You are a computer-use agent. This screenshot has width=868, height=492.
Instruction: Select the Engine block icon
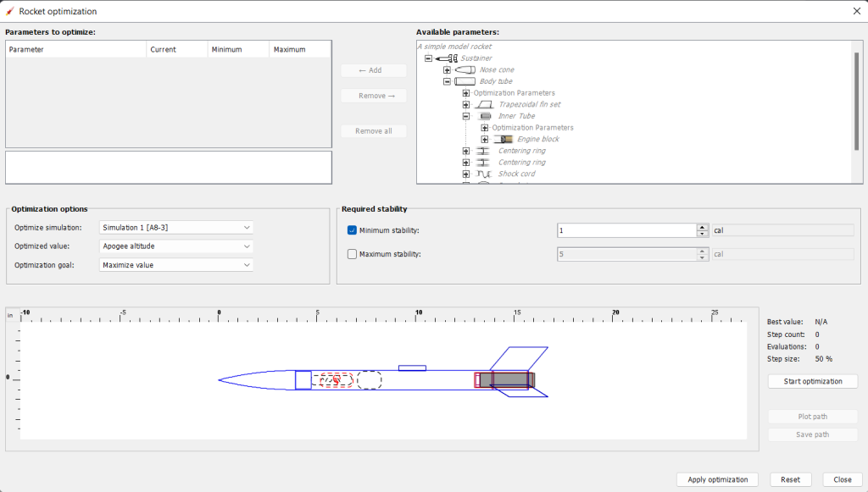pyautogui.click(x=503, y=139)
